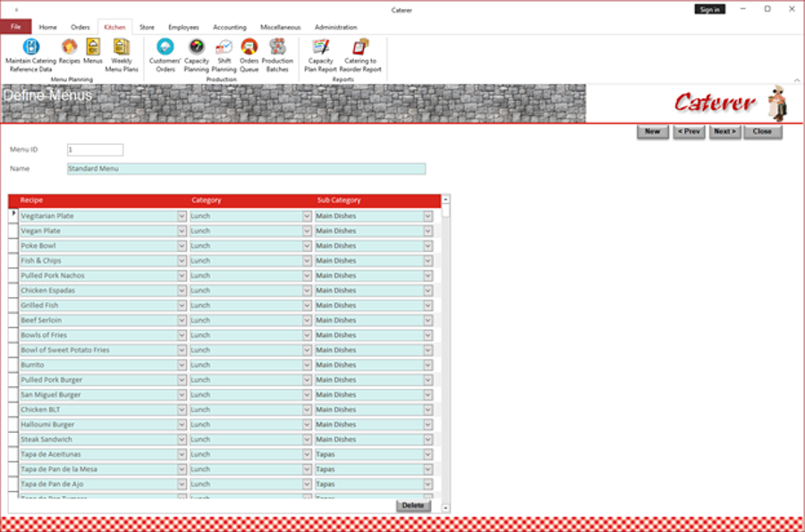The height and width of the screenshot is (532, 805).
Task: Open the Miscellaneous tab
Action: [x=280, y=27]
